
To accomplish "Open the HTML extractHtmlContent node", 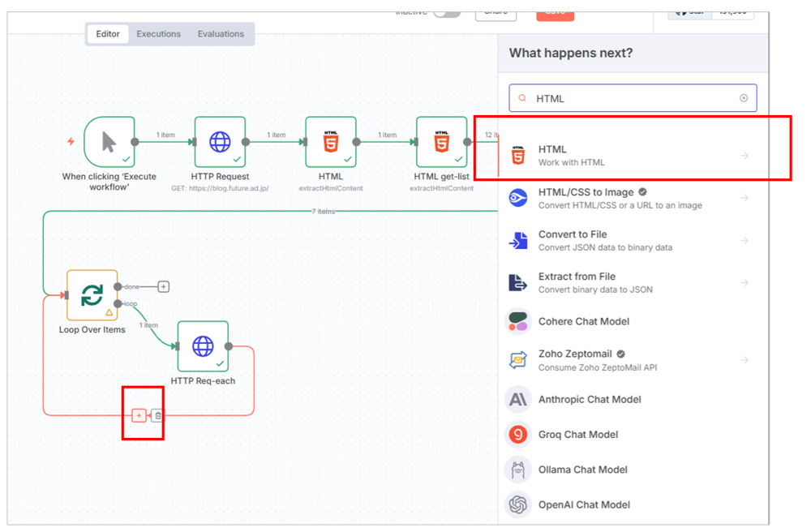I will [331, 142].
